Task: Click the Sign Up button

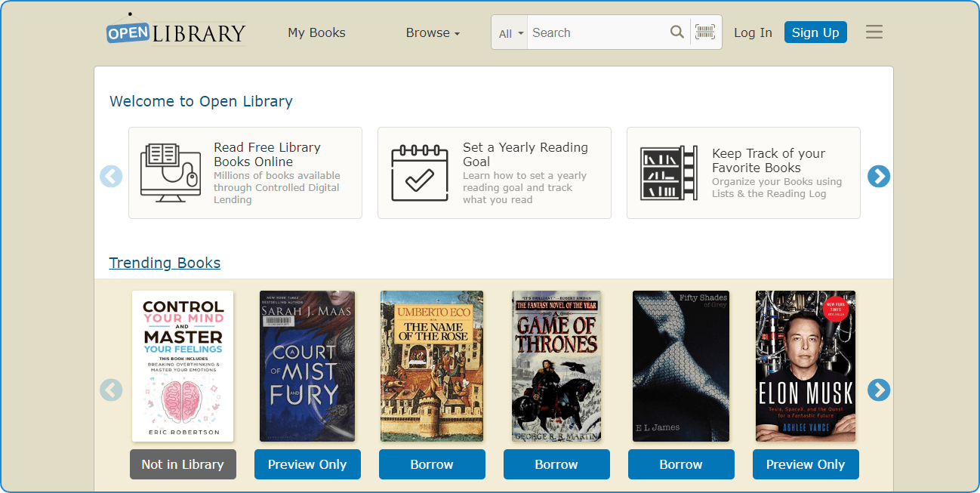Action: 815,32
